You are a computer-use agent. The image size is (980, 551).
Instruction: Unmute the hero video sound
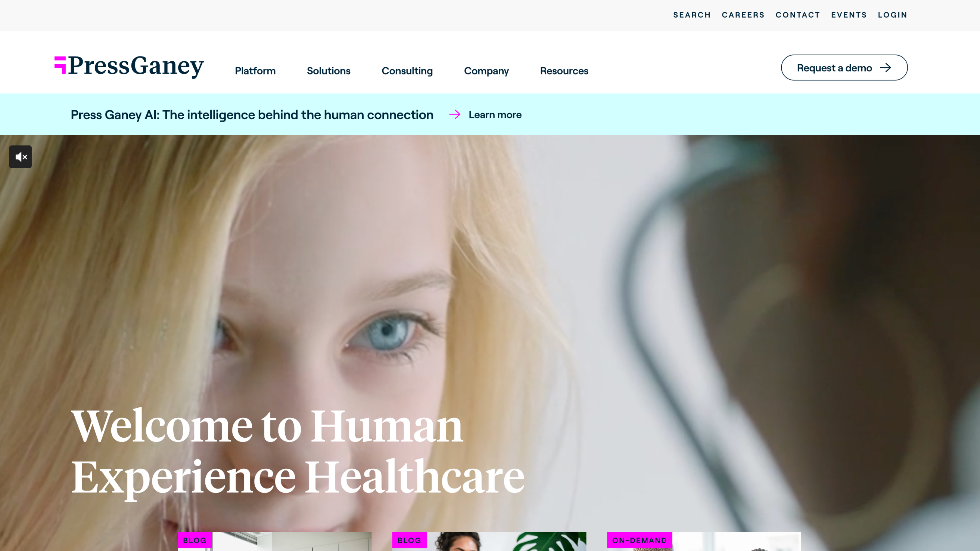[x=21, y=157]
